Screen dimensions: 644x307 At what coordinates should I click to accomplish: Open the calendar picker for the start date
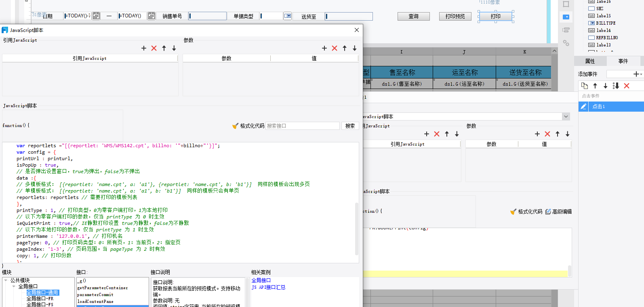[96, 16]
